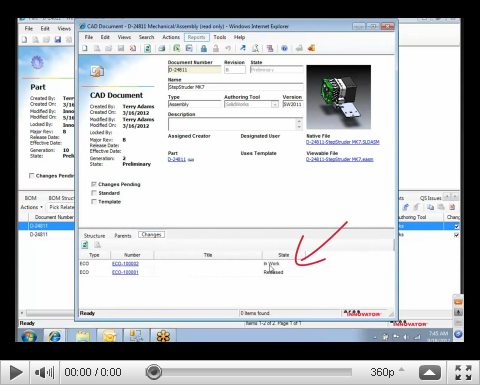Click the Number column header in Changes grid

[x=132, y=255]
